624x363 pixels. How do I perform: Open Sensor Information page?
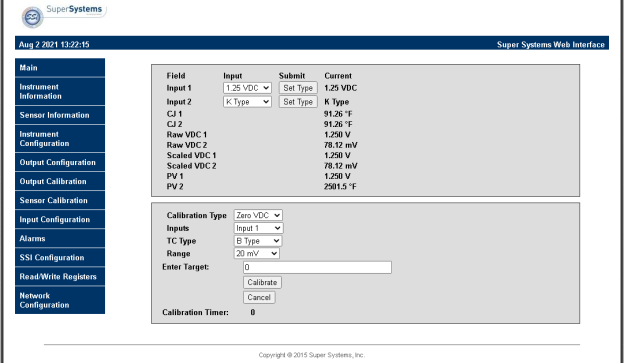click(x=60, y=115)
